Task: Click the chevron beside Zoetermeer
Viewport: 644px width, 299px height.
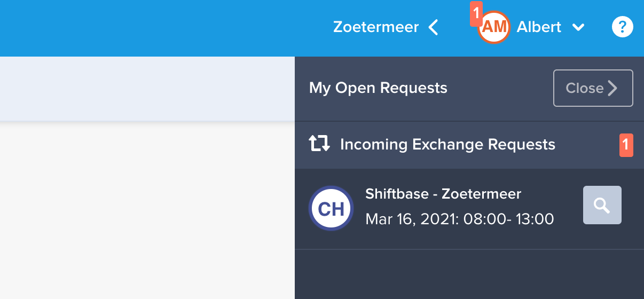Action: tap(434, 27)
